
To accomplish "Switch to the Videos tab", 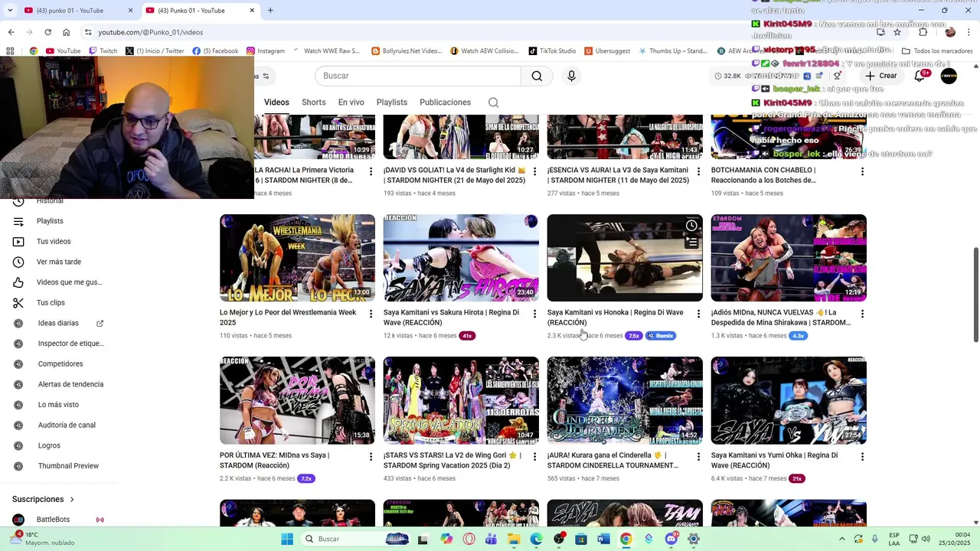I will click(x=276, y=103).
